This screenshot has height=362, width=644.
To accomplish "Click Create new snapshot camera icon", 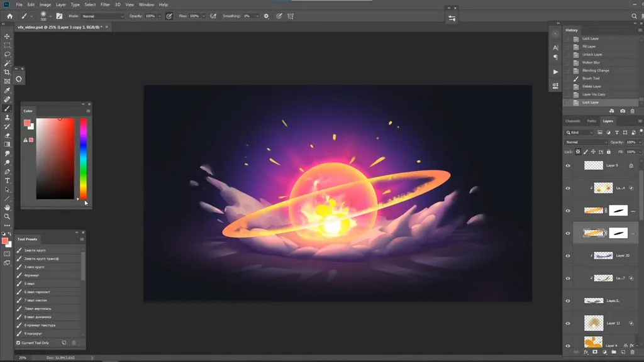I will click(623, 111).
